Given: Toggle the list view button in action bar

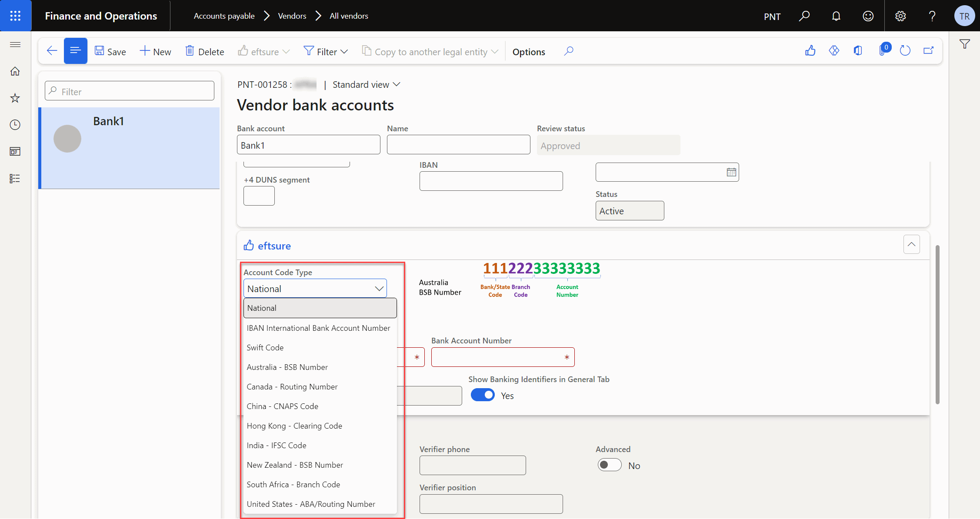Looking at the screenshot, I should pyautogui.click(x=76, y=51).
